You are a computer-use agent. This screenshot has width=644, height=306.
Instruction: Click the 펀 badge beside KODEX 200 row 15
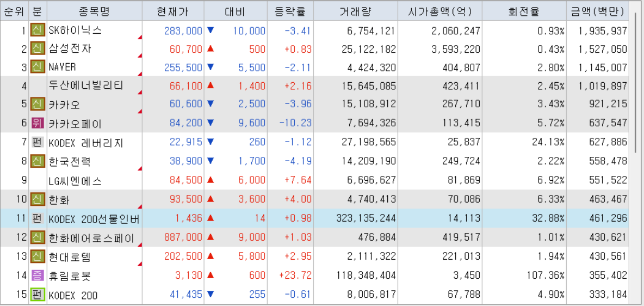coord(38,295)
